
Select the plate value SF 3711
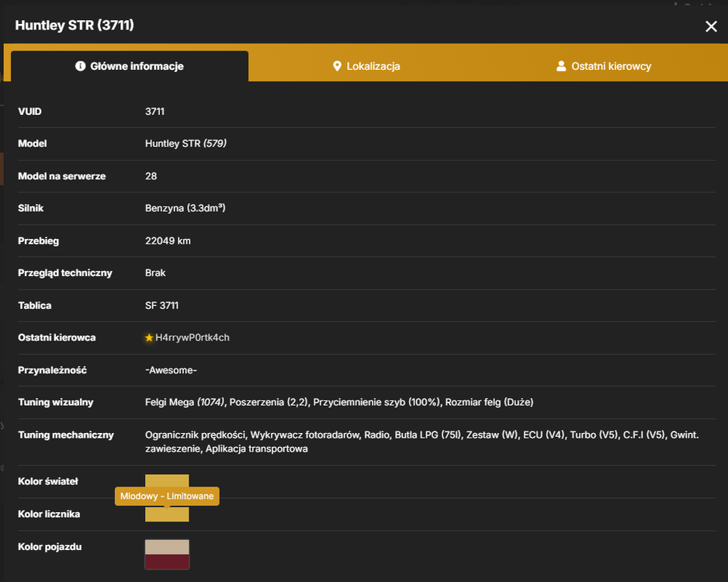coord(161,306)
